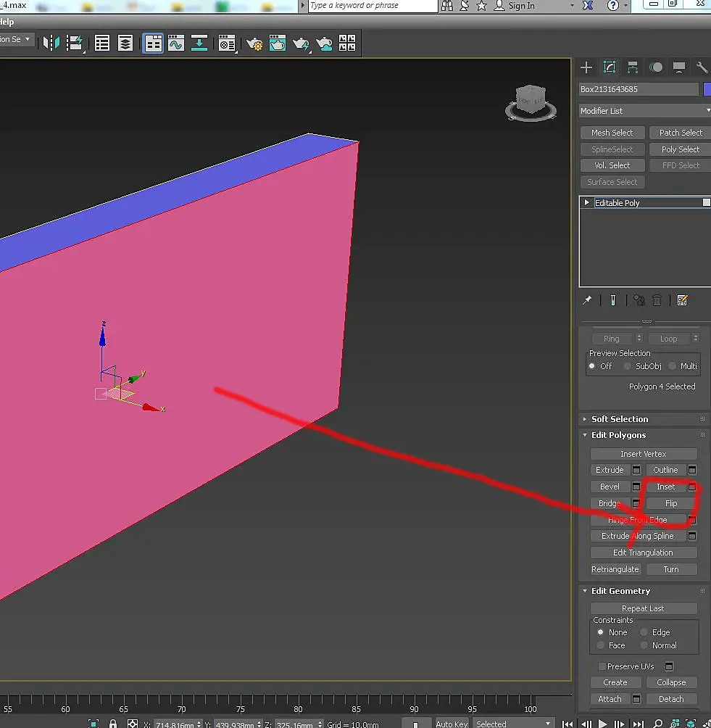Enable the Preserve UVs checkbox

click(x=602, y=666)
